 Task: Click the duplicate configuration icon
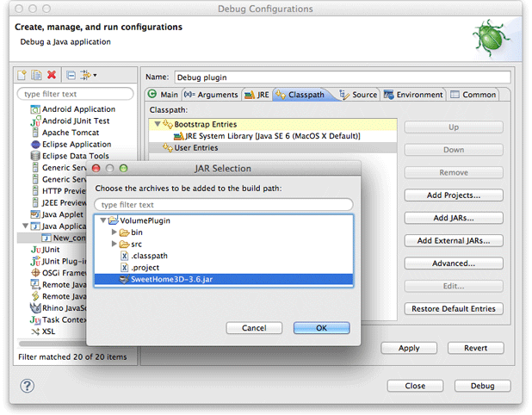point(37,76)
